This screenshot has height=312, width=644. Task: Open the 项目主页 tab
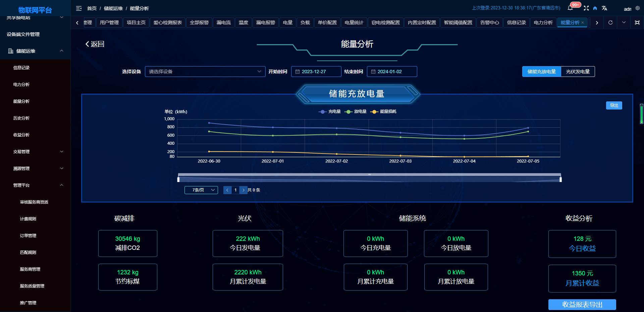pos(136,23)
